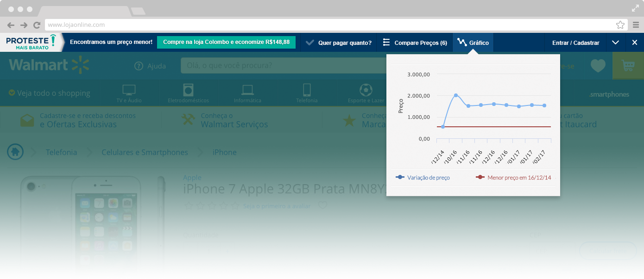Click Celulares e Smartphones breadcrumb
Image resolution: width=644 pixels, height=279 pixels.
click(x=145, y=152)
